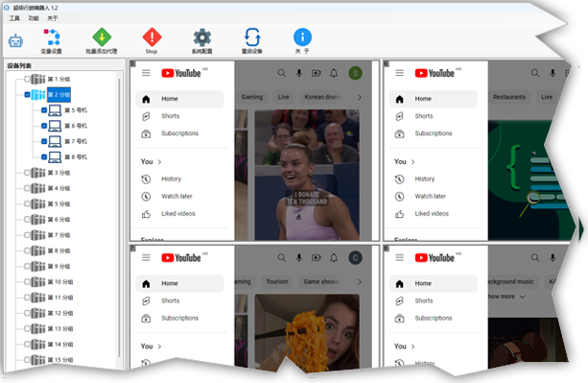Image resolution: width=588 pixels, height=383 pixels.
Task: Uncheck the 第 5 号机 device checkbox
Action: coord(44,110)
